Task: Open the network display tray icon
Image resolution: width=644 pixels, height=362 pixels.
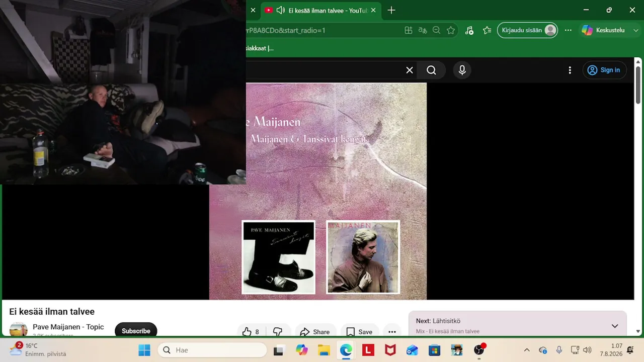Action: coord(575,350)
